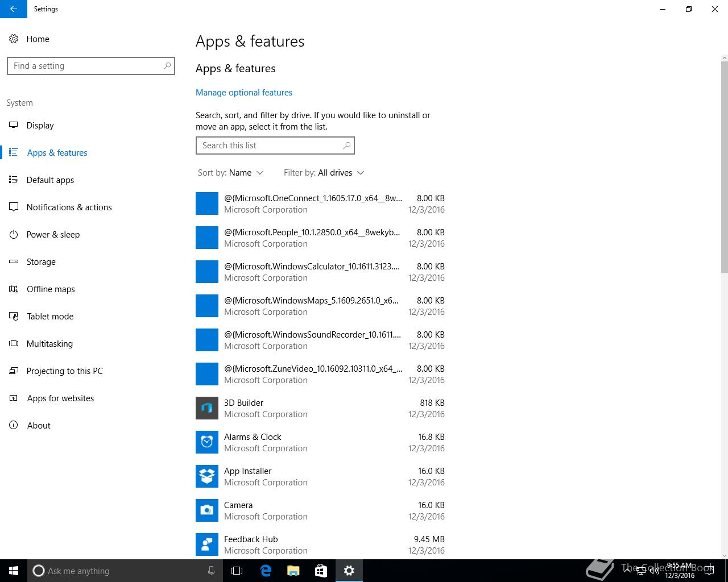Select the Microsoft.ZuneVideo app entry
Image resolution: width=728 pixels, height=582 pixels.
[320, 374]
